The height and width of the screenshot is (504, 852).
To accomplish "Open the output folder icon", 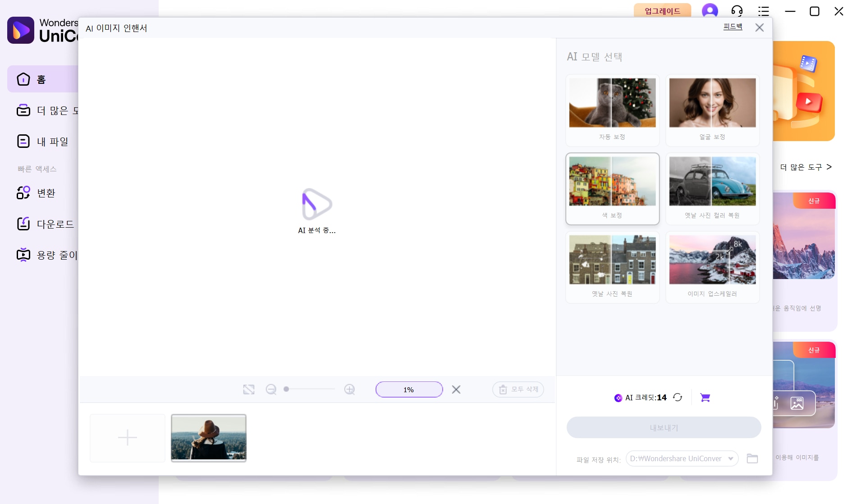I will click(x=752, y=458).
